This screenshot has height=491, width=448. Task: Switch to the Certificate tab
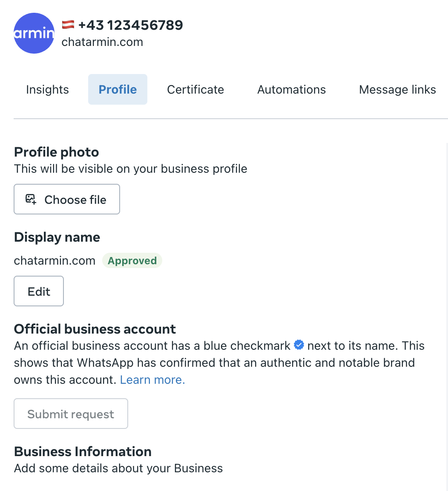coord(195,89)
